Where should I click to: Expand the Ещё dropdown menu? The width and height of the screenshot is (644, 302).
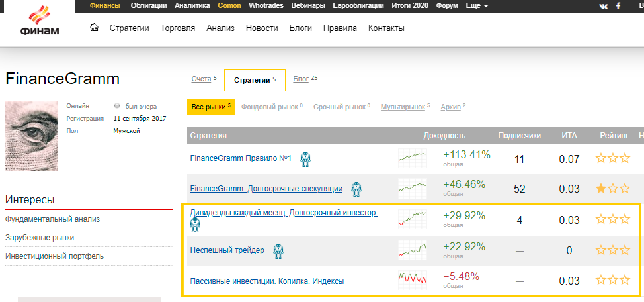(477, 6)
